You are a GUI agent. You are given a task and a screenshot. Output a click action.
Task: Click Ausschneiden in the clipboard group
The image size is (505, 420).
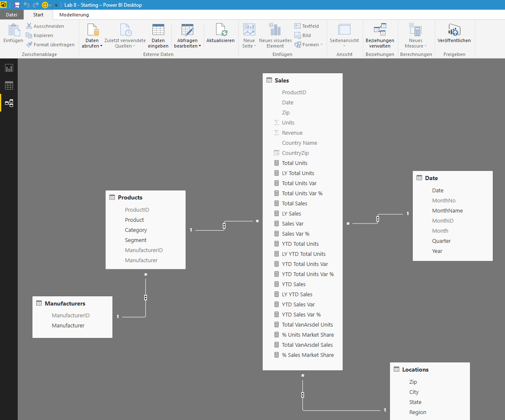pyautogui.click(x=45, y=26)
